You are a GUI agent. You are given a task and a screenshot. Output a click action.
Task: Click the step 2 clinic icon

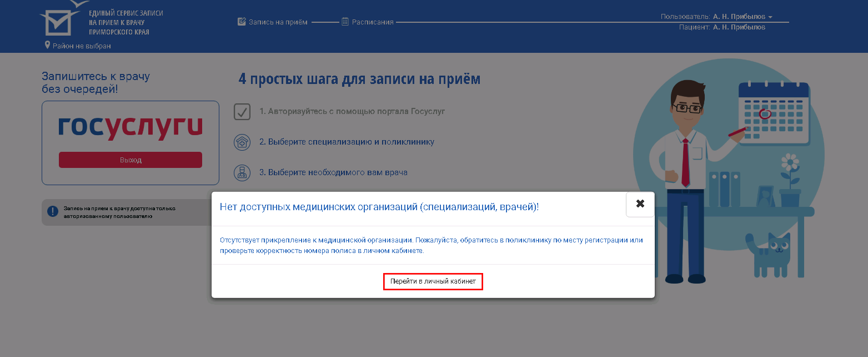(x=242, y=142)
